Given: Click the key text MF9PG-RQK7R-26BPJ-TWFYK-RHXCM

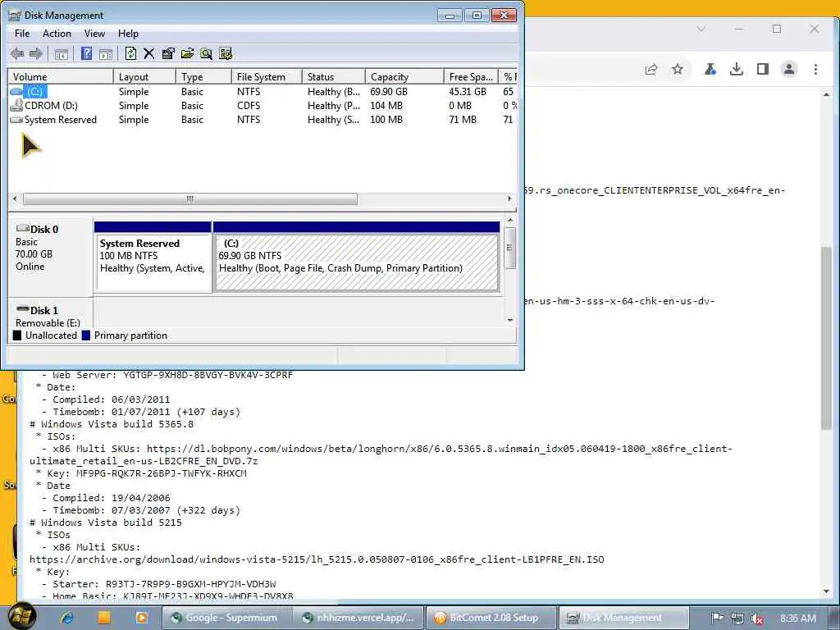Looking at the screenshot, I should (x=161, y=473).
